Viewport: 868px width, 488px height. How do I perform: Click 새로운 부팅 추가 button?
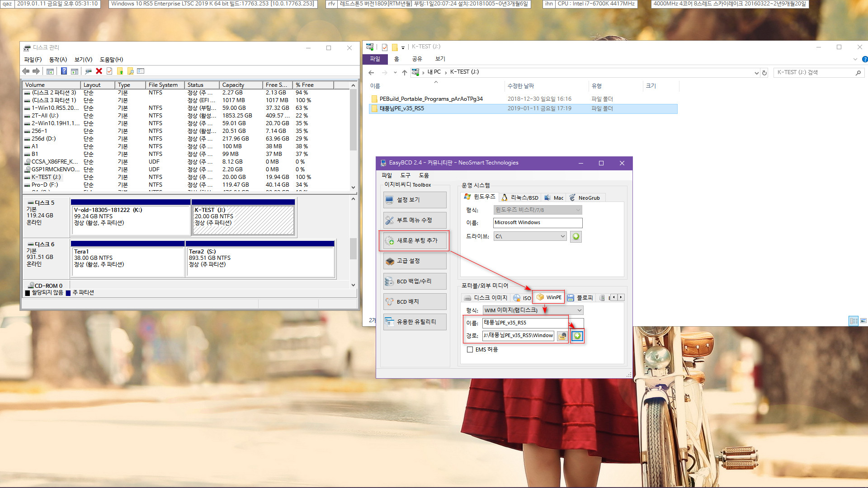(x=415, y=240)
